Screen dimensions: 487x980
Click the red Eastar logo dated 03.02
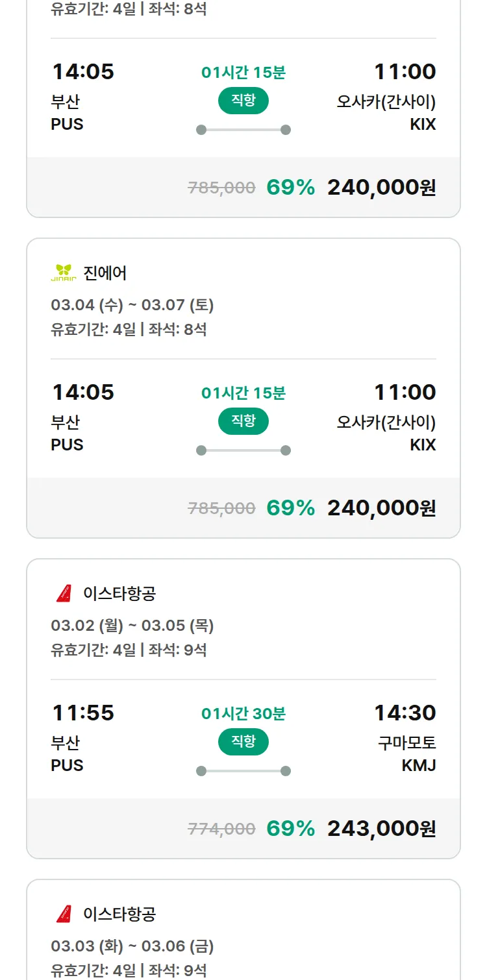[64, 593]
